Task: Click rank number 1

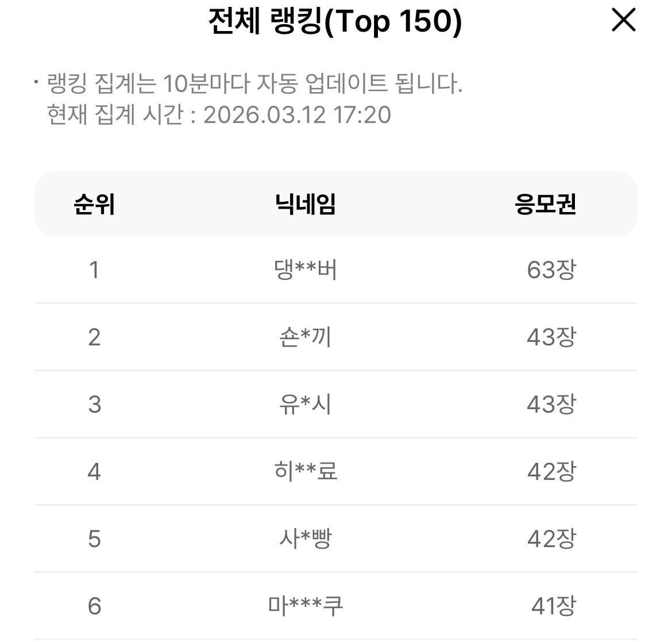Action: click(94, 270)
